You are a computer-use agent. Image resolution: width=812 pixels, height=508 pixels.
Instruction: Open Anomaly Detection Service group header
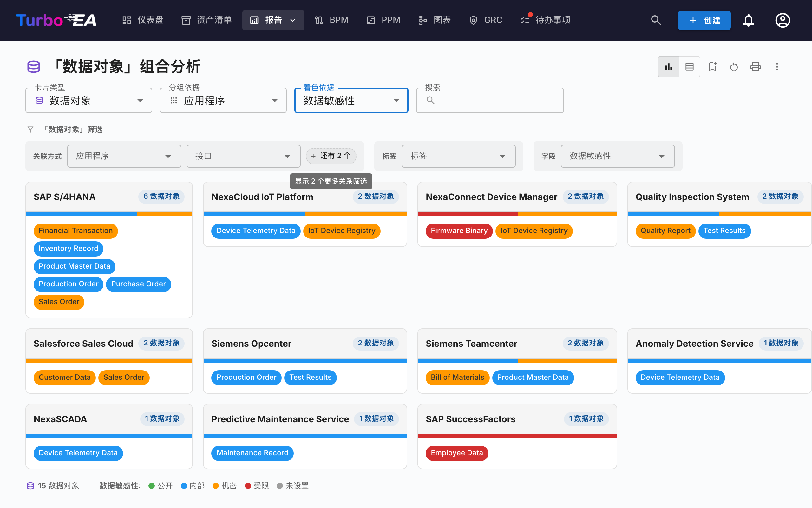pyautogui.click(x=719, y=344)
